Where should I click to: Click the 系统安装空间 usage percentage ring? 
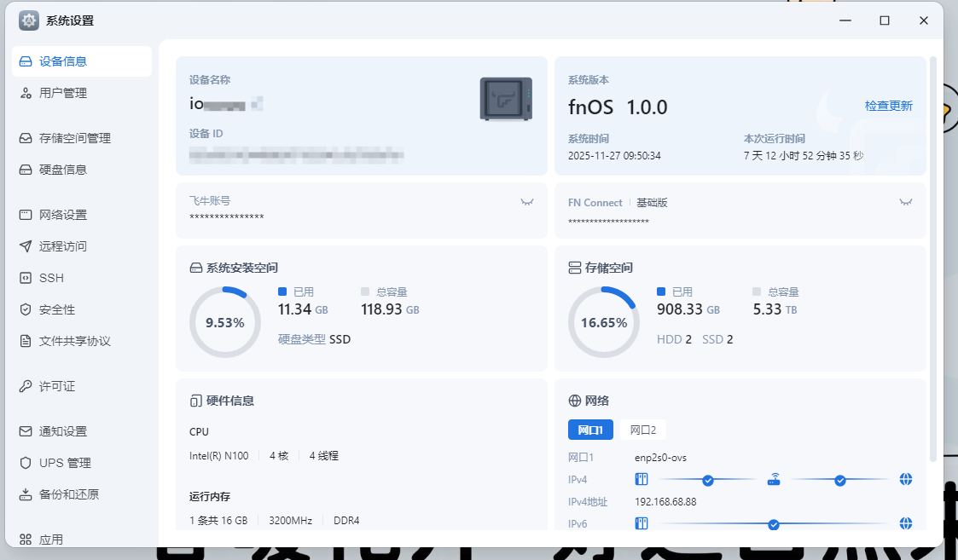tap(224, 321)
